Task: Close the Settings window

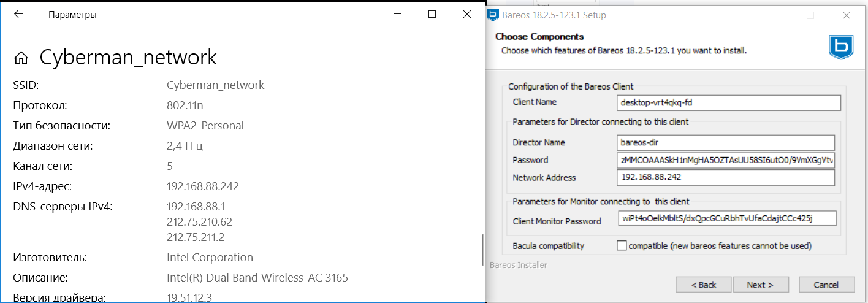Action: pyautogui.click(x=467, y=14)
